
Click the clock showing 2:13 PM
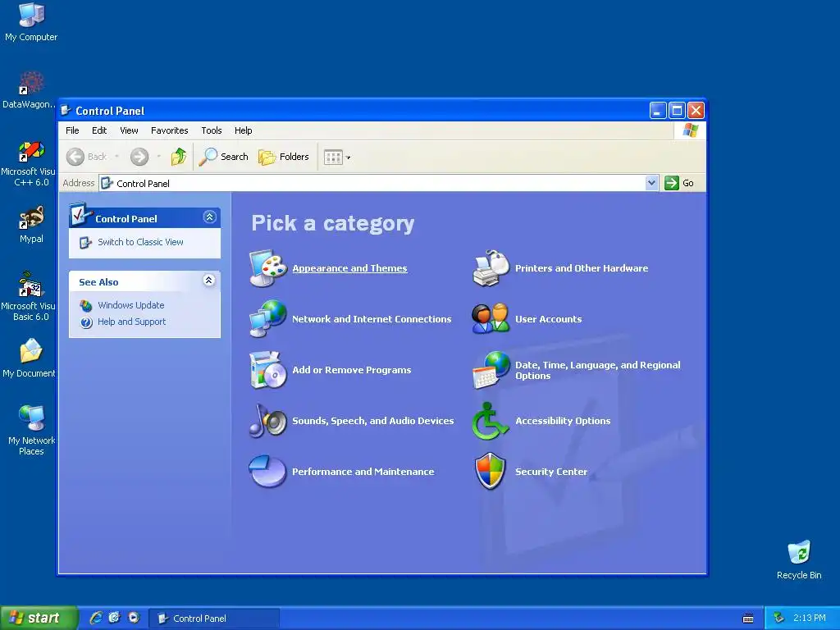pos(810,619)
